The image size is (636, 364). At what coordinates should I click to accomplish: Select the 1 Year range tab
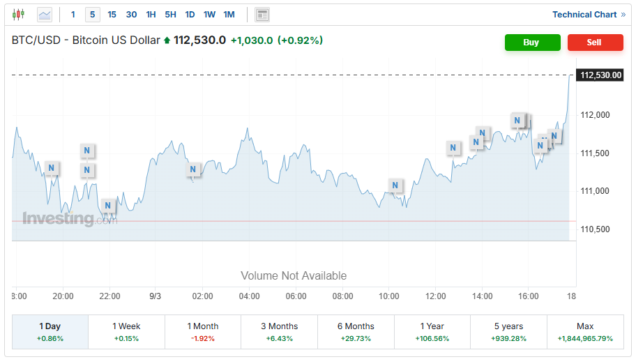click(x=432, y=331)
